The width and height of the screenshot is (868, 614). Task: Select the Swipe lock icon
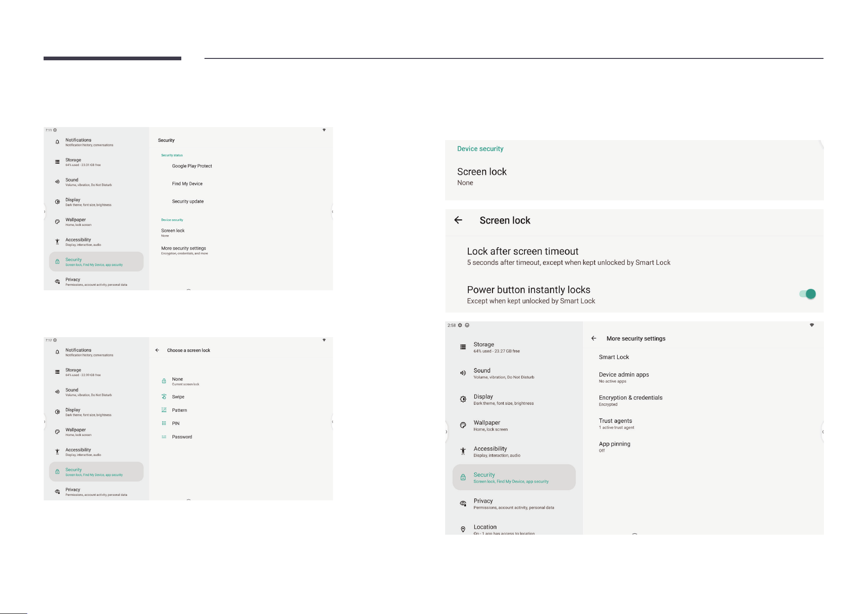[x=164, y=397]
